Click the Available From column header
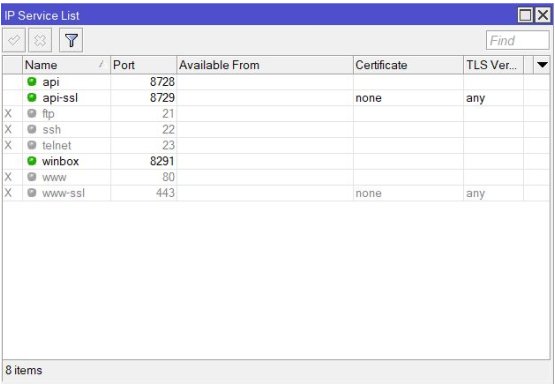Screen dimensions: 555x385 (x=265, y=65)
